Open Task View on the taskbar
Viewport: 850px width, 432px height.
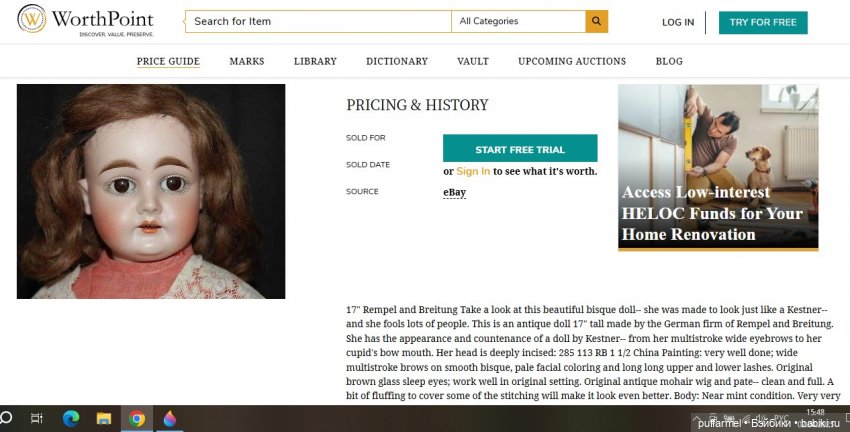[36, 418]
